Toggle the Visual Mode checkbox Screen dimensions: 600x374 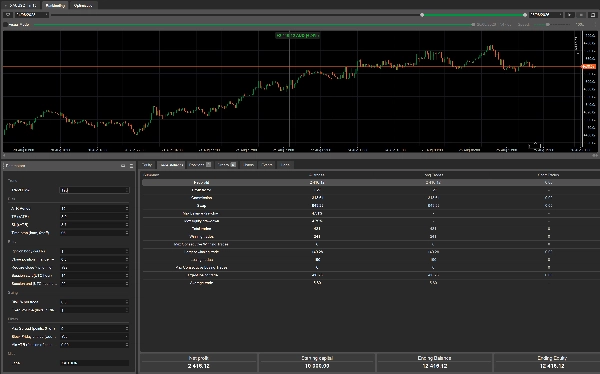pyautogui.click(x=5, y=24)
